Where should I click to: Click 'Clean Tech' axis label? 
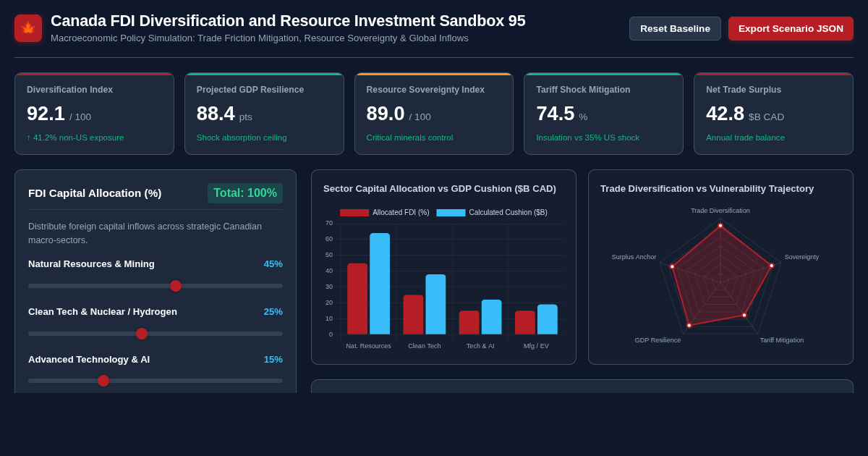pyautogui.click(x=425, y=346)
